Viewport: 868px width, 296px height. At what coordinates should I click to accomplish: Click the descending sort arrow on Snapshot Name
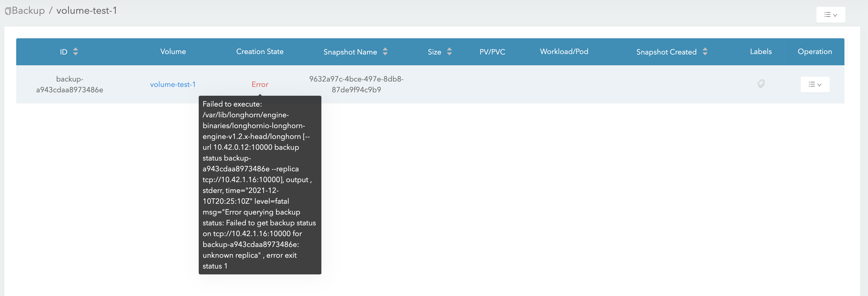(385, 54)
